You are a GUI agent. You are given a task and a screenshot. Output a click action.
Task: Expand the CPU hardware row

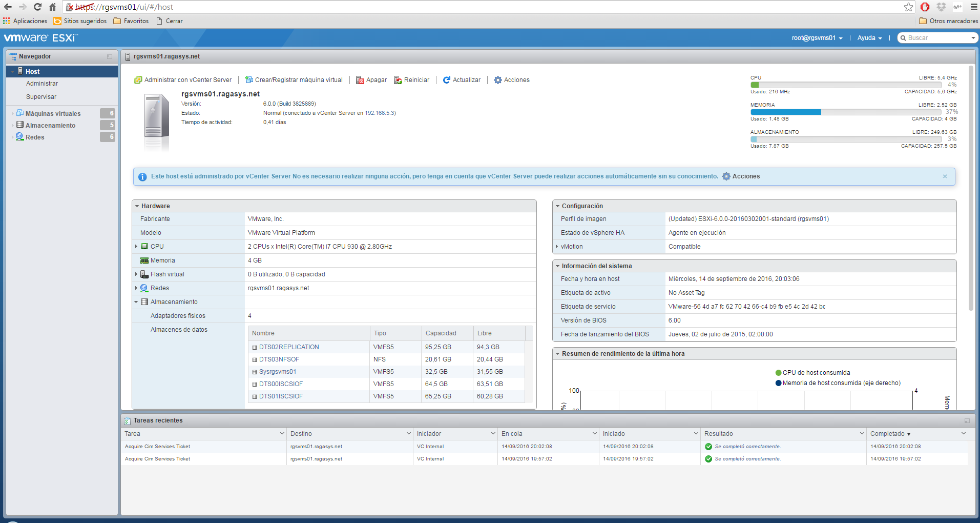click(x=136, y=246)
